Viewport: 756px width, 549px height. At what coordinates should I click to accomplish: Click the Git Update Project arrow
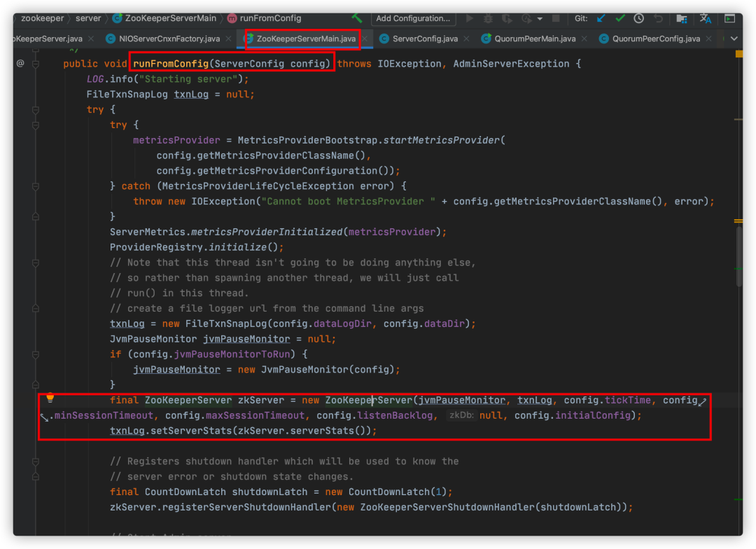tap(601, 18)
